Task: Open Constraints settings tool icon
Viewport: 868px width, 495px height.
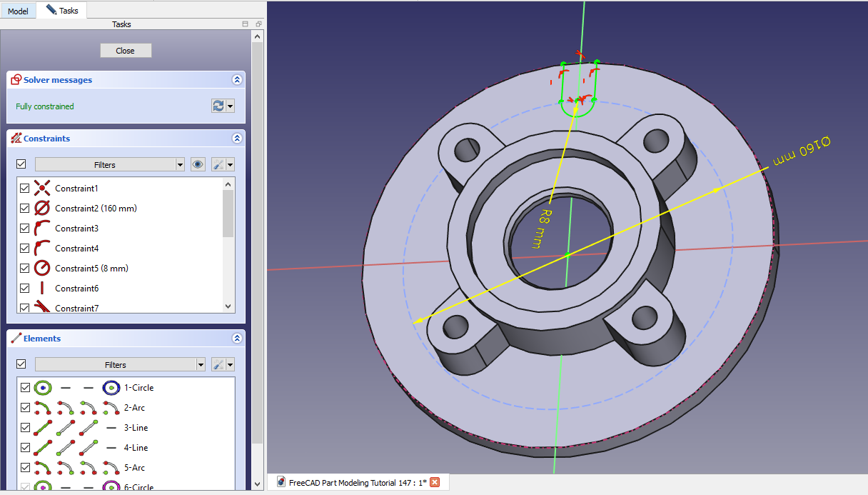Action: [219, 164]
